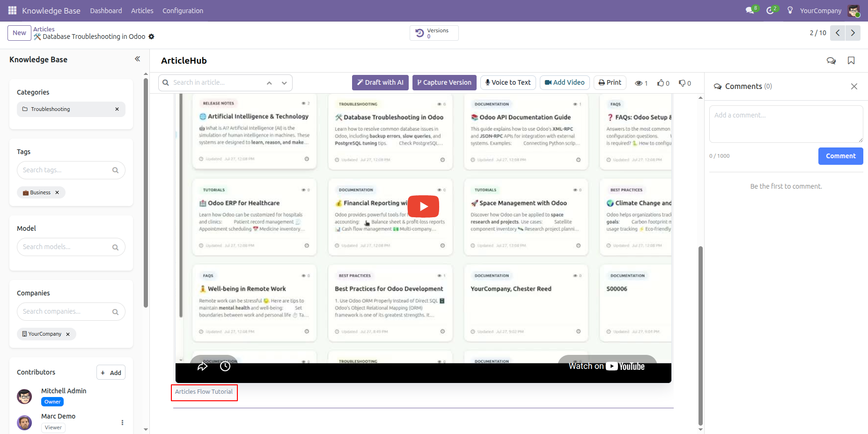Open Marc Demo's three-dot options menu

(x=122, y=422)
